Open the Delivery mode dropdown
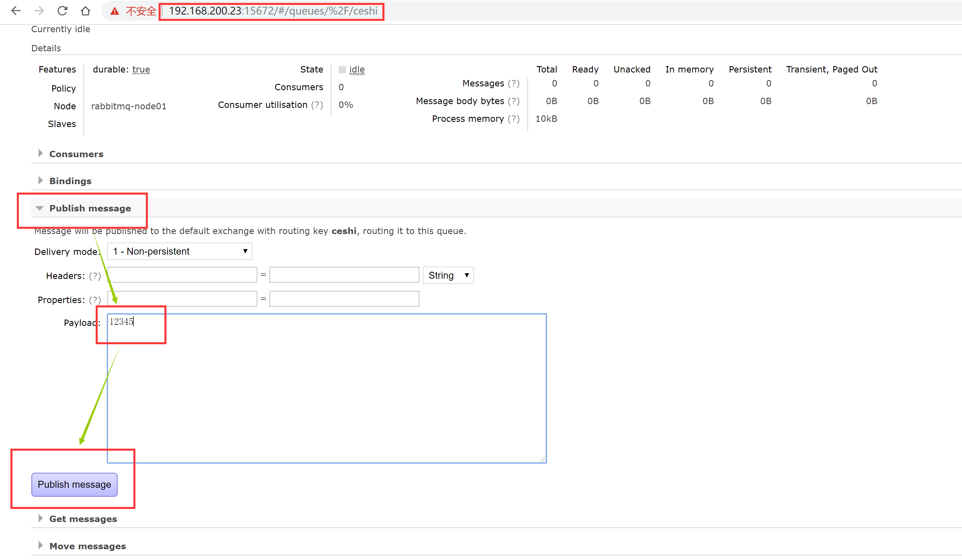Screen dimensions: 962x560 [x=179, y=251]
